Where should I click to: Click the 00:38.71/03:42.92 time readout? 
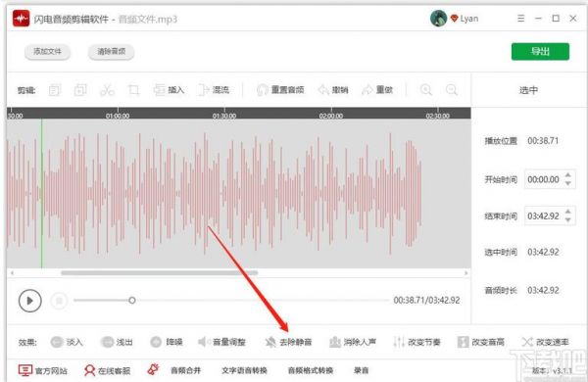(426, 300)
